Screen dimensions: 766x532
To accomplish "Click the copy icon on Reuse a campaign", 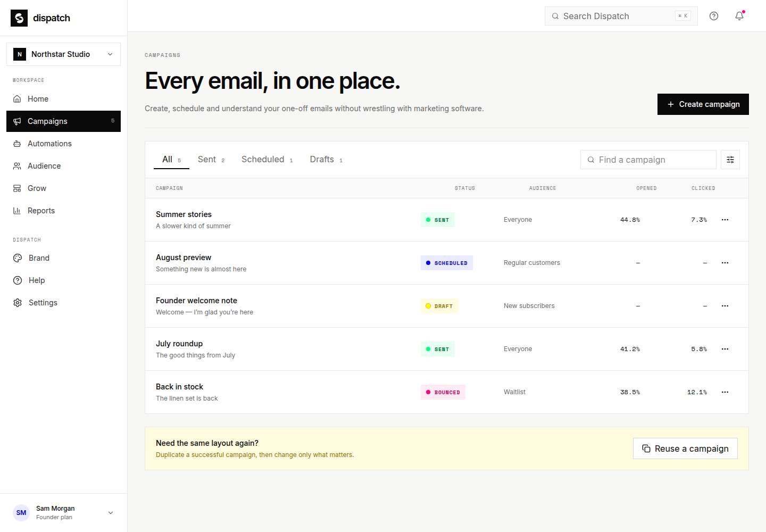I will tap(646, 448).
